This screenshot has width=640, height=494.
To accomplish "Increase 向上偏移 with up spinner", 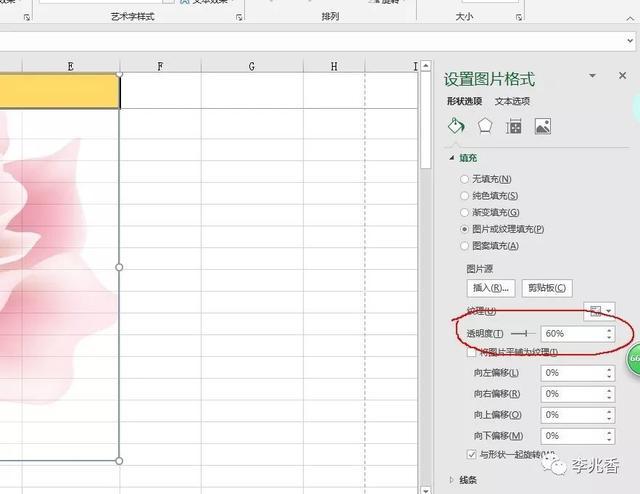I will pos(609,411).
